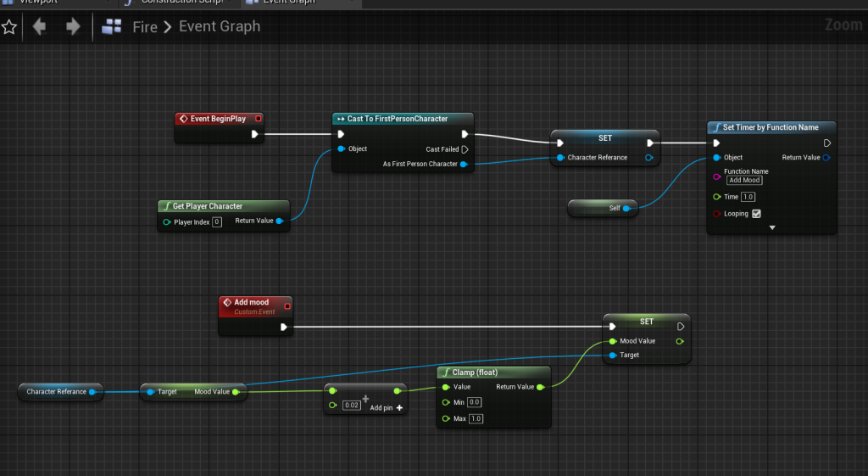Screen dimensions: 868x476
Task: Click Cast node execution input pin
Action: click(341, 134)
